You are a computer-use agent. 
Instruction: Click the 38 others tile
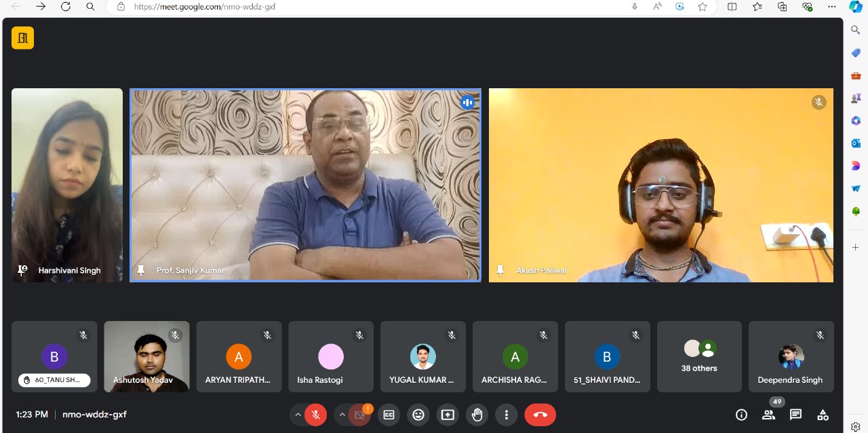point(699,356)
